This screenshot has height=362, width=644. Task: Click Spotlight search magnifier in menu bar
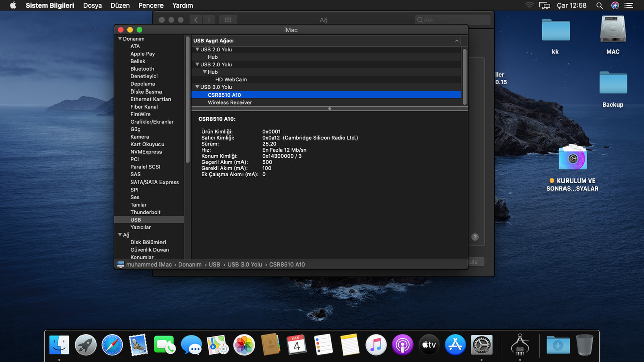point(599,5)
